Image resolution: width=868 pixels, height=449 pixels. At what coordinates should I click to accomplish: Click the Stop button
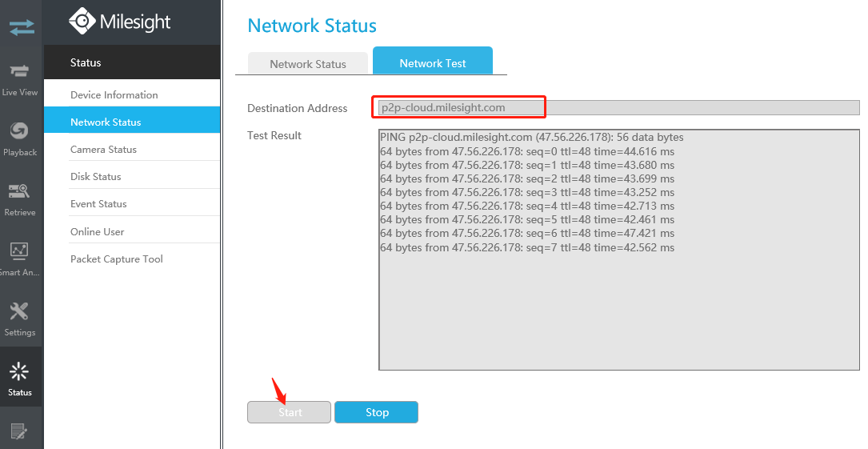point(377,412)
